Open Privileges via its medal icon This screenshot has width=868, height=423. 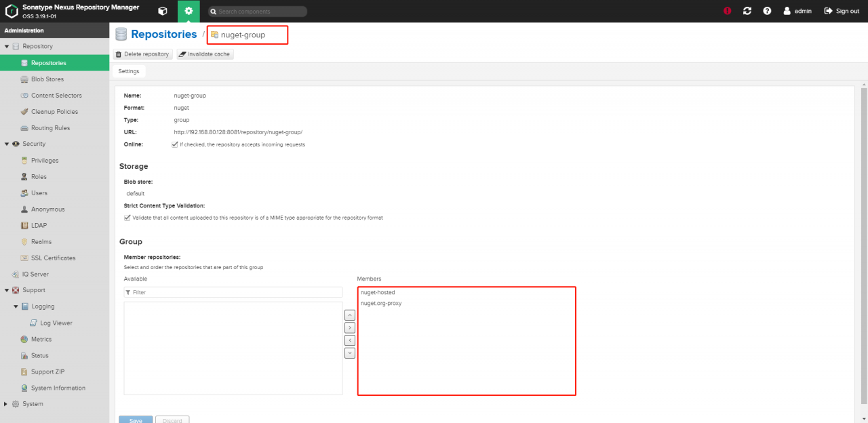click(x=25, y=161)
